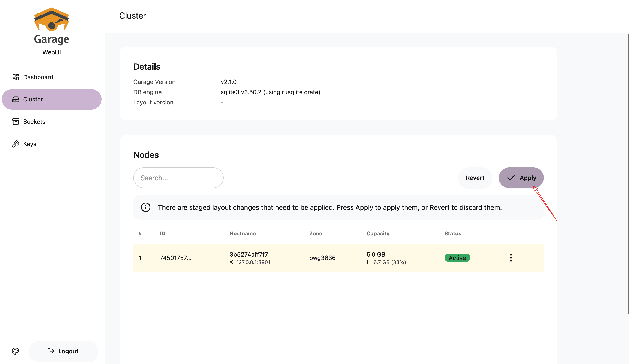Go to the Buckets section
Screen dimensions: 629x364
click(34, 121)
